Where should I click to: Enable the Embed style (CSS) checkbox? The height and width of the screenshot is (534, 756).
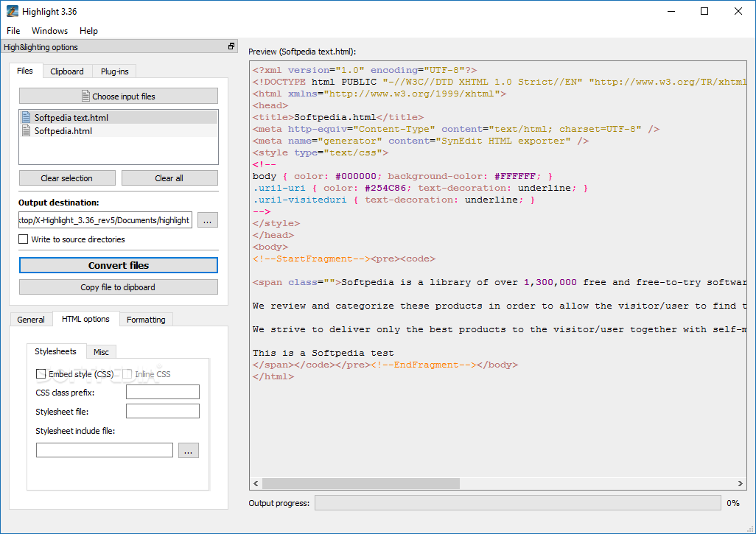(x=41, y=374)
